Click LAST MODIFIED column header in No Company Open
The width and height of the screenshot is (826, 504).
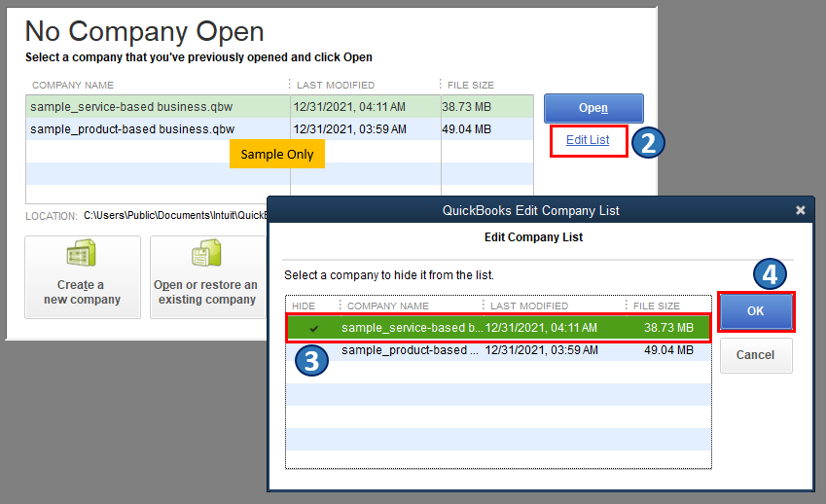pos(336,86)
